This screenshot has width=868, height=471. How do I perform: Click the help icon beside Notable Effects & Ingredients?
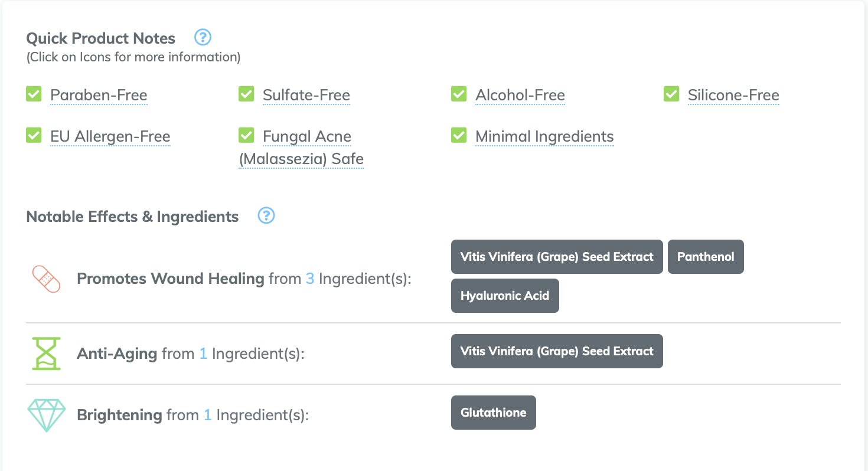click(266, 216)
